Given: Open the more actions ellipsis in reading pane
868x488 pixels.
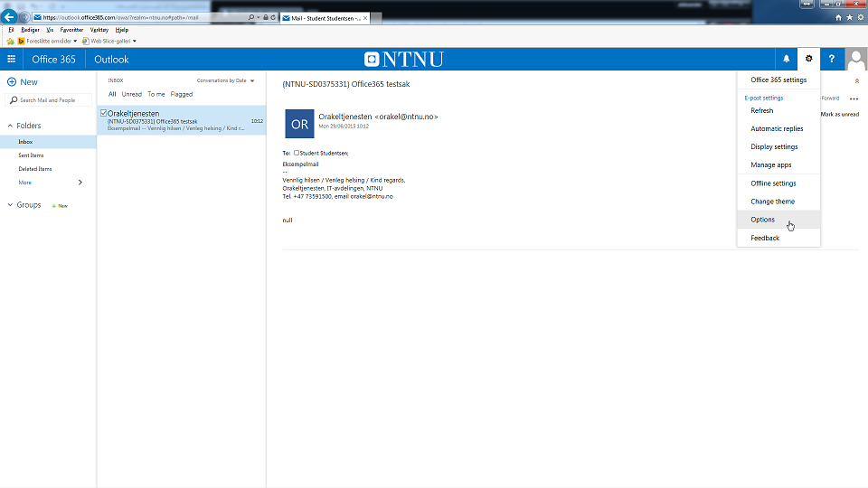Looking at the screenshot, I should tap(854, 99).
